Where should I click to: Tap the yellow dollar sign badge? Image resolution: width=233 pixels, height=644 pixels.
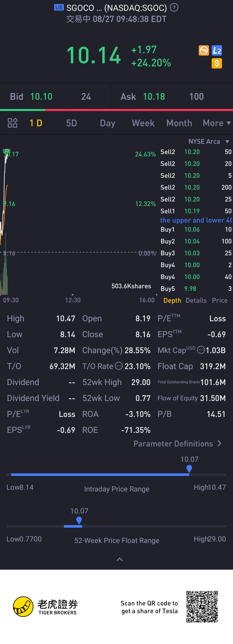point(217,64)
